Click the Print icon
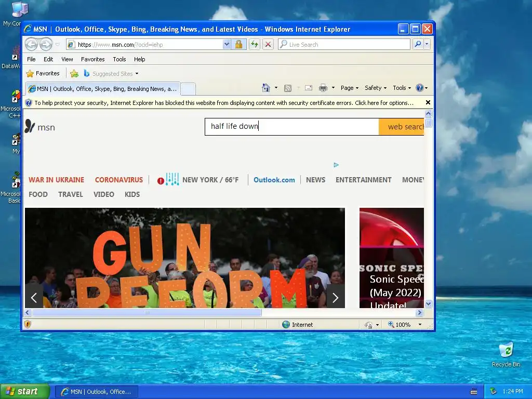The width and height of the screenshot is (532, 399). coord(323,88)
